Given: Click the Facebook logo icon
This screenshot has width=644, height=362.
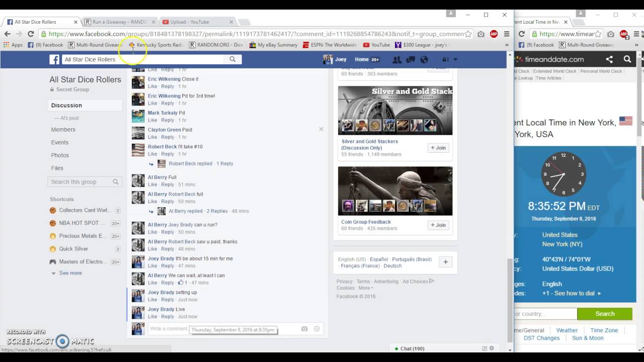Looking at the screenshot, I should 54,59.
